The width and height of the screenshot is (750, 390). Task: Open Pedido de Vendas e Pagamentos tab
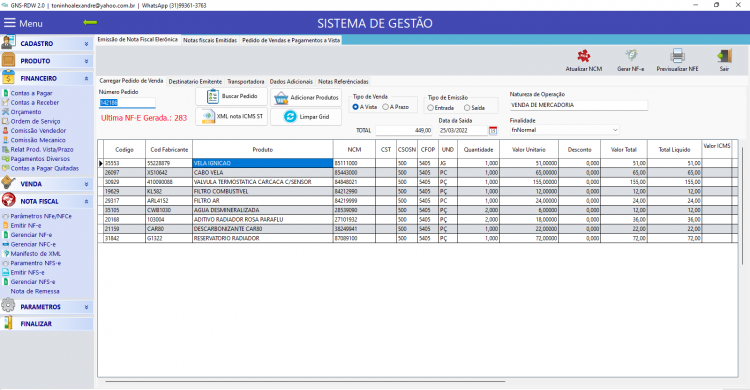point(291,40)
